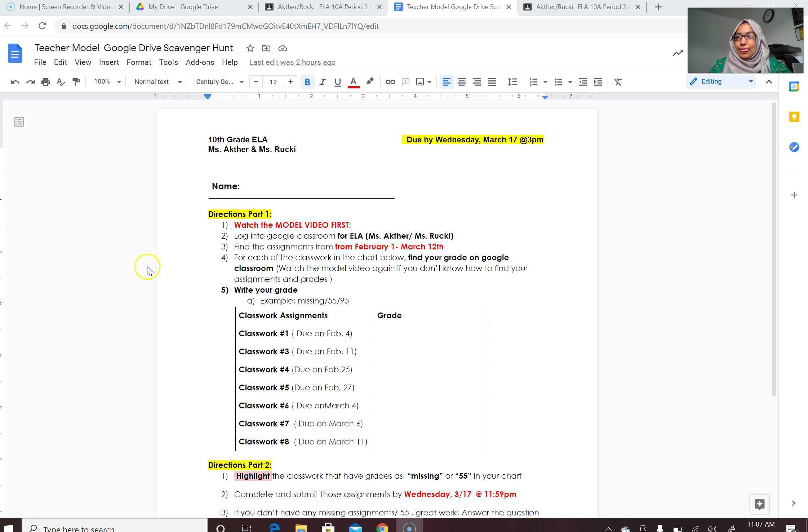The image size is (808, 532).
Task: Toggle underline formatting
Action: (x=338, y=82)
